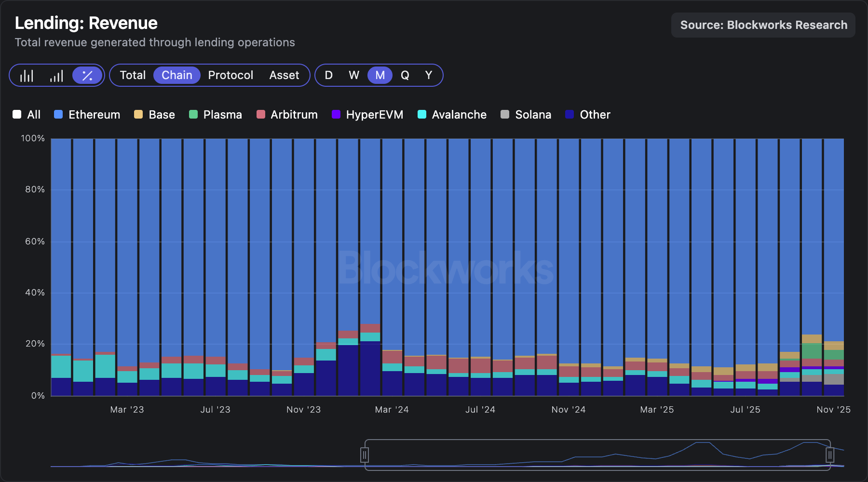Select the Total view tab

click(133, 75)
